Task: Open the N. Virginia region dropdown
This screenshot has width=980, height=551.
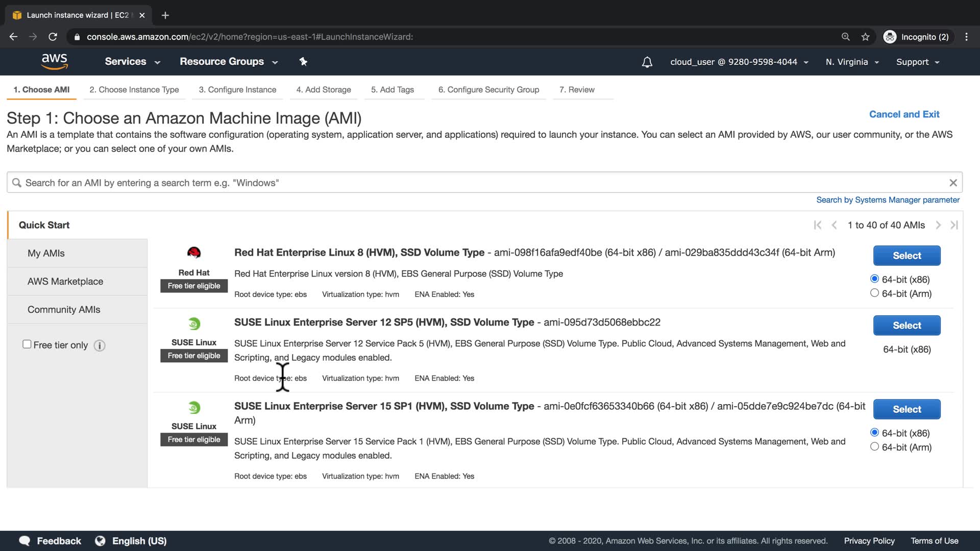Action: [852, 62]
